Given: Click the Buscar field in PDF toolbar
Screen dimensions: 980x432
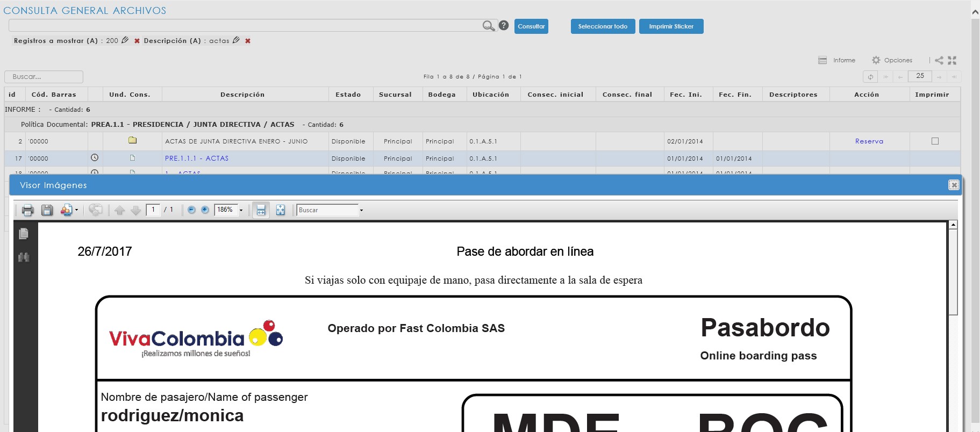Looking at the screenshot, I should 327,210.
